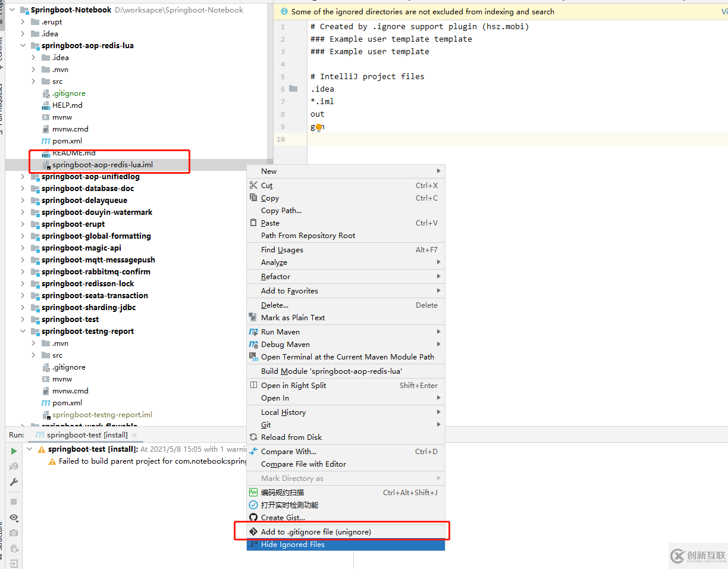Click editor line 10 empty caret line

point(517,139)
